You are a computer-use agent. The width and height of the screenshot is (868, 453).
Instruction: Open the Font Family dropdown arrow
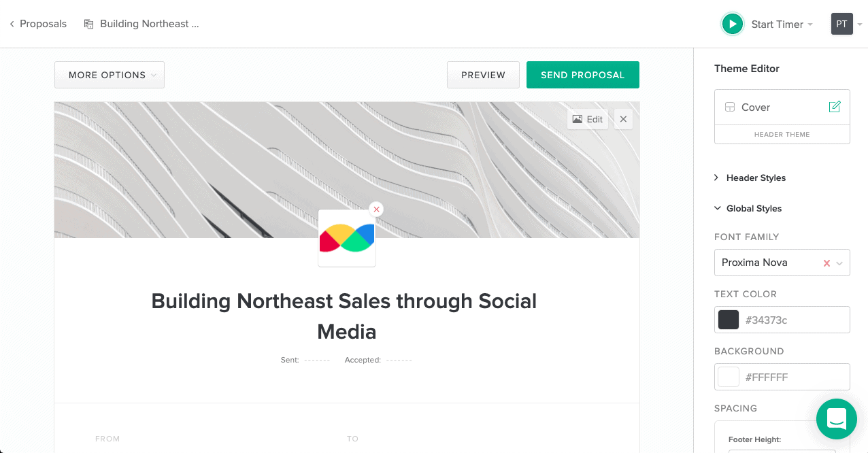(840, 263)
